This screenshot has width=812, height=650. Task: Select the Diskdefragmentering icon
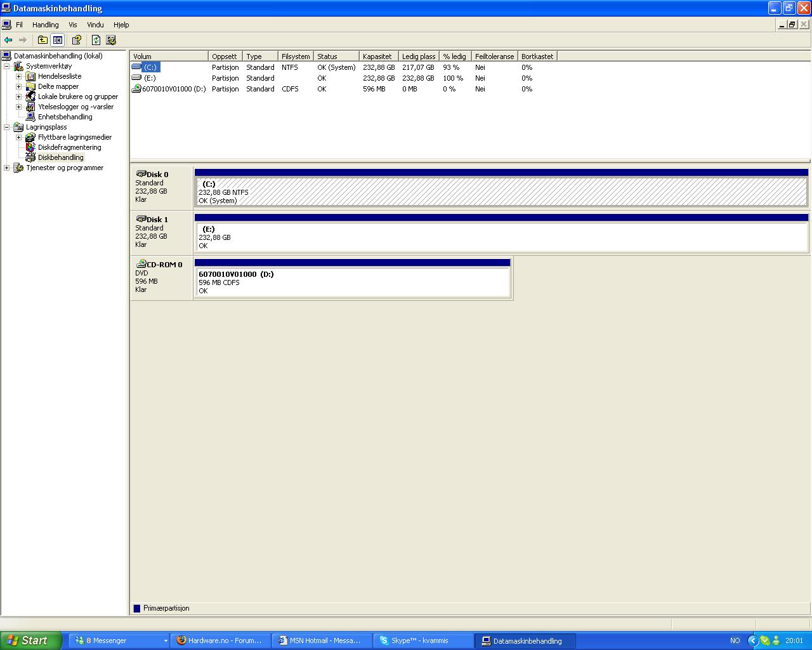(x=30, y=147)
